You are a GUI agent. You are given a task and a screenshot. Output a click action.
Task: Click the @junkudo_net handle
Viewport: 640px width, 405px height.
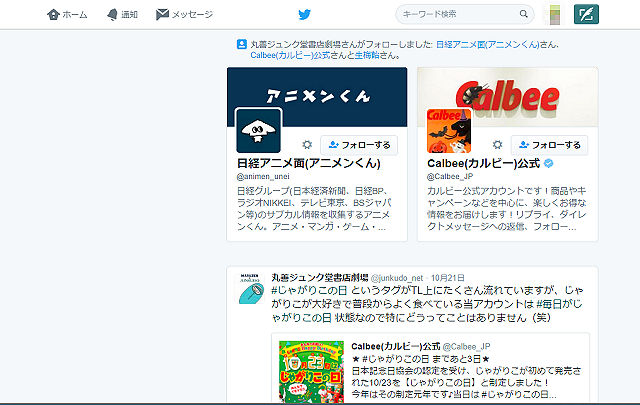[397, 278]
